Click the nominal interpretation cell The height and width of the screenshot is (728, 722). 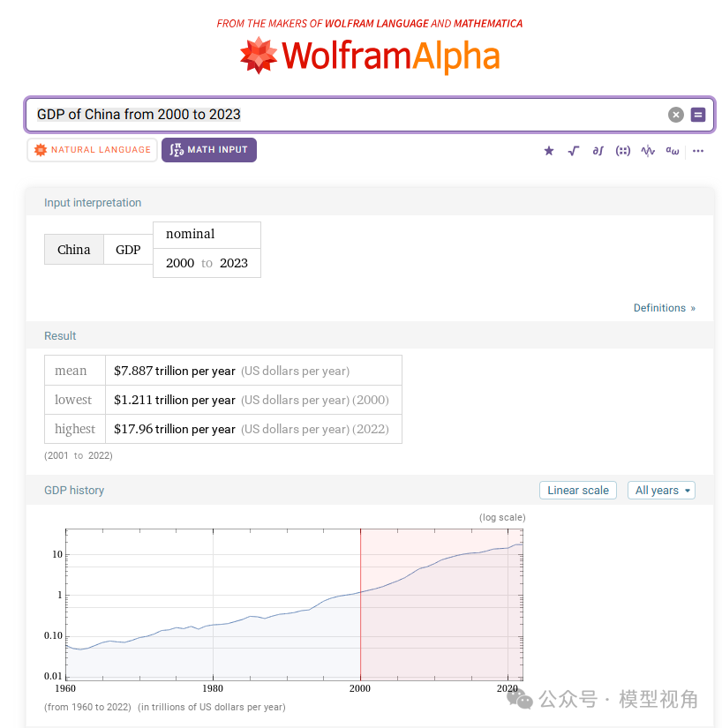click(x=207, y=235)
